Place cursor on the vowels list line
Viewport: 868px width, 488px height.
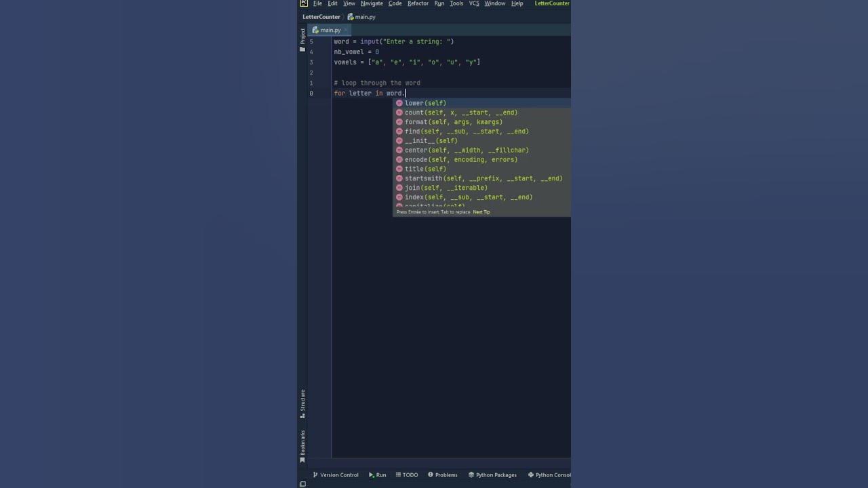click(x=407, y=62)
